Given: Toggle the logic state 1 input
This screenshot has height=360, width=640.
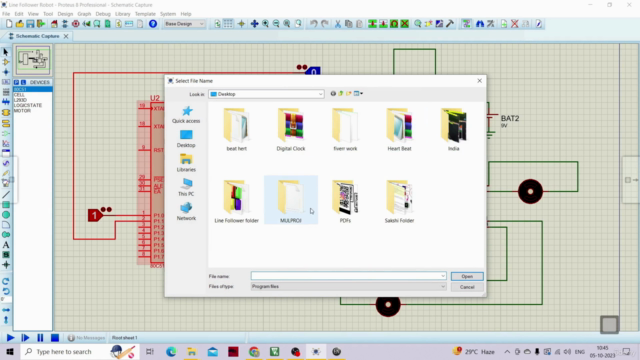Looking at the screenshot, I should (x=95, y=215).
